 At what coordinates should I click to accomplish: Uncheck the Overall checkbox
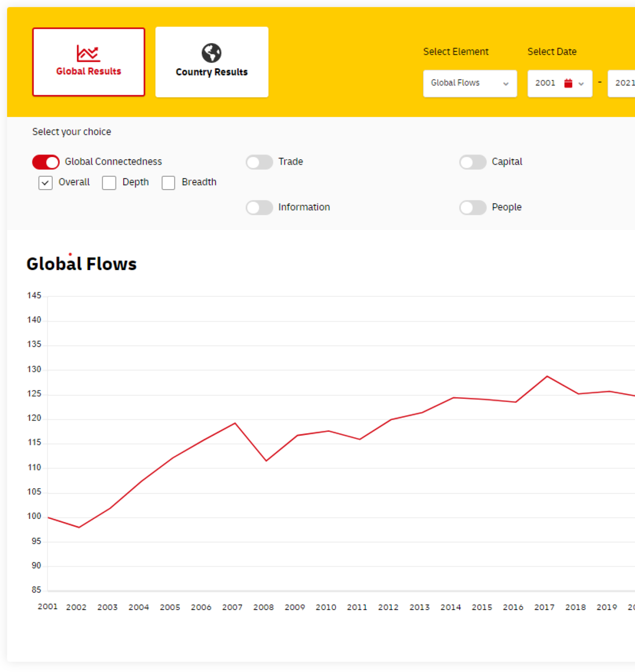(46, 183)
